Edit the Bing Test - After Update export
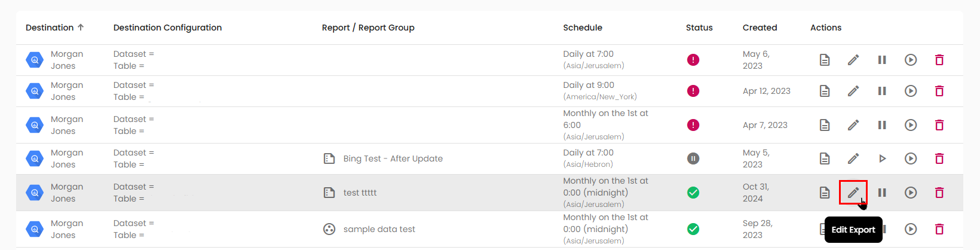 pos(853,158)
